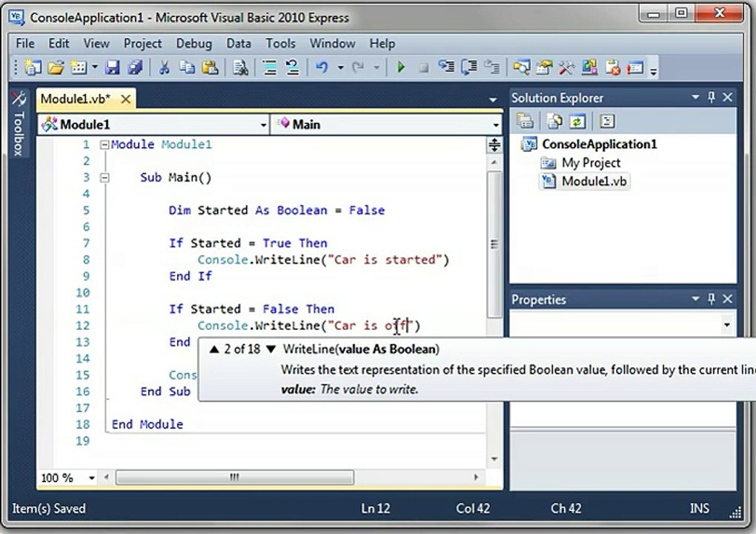Toggle auto-hide pin on Solution Explorer
The width and height of the screenshot is (756, 534).
pos(712,97)
